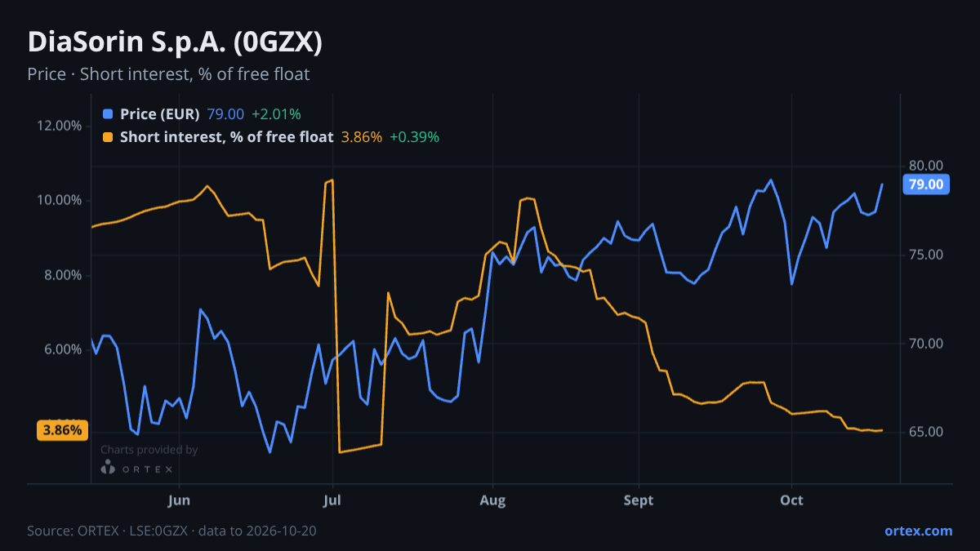Screen dimensions: 980x551
Task: Click the Sept x-axis label
Action: [639, 500]
